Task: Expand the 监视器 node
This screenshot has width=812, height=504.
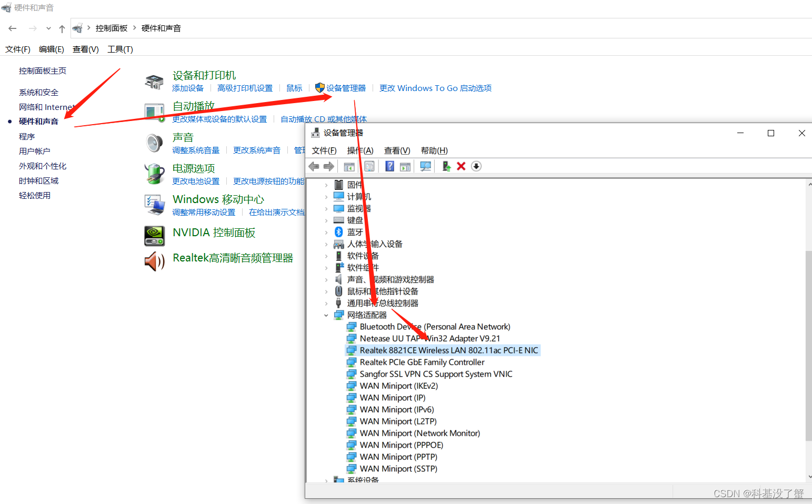Action: (326, 209)
